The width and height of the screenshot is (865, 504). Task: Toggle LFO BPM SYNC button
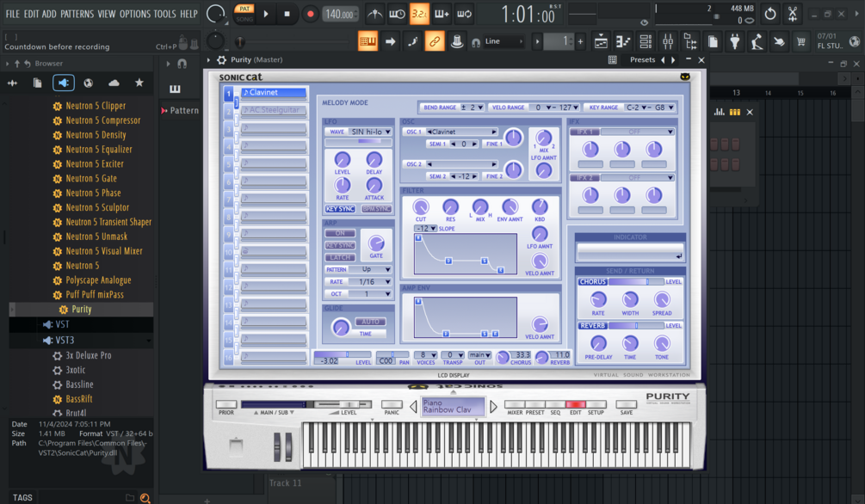click(x=377, y=209)
